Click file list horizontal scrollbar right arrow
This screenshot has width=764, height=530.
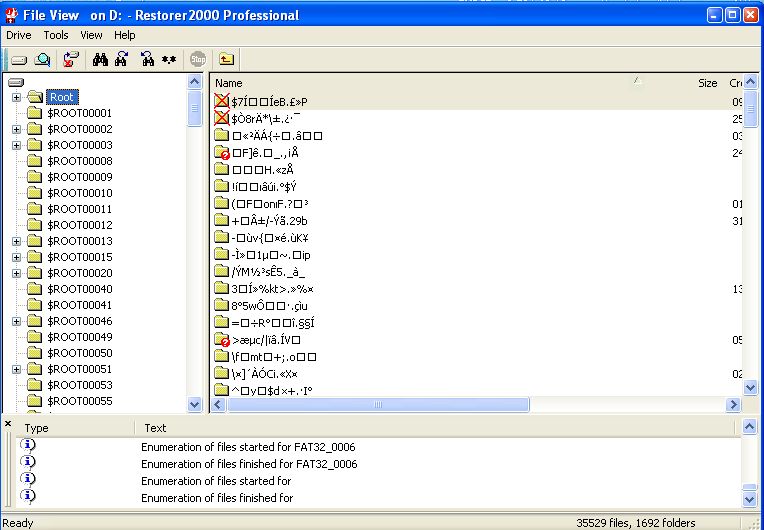tap(733, 404)
